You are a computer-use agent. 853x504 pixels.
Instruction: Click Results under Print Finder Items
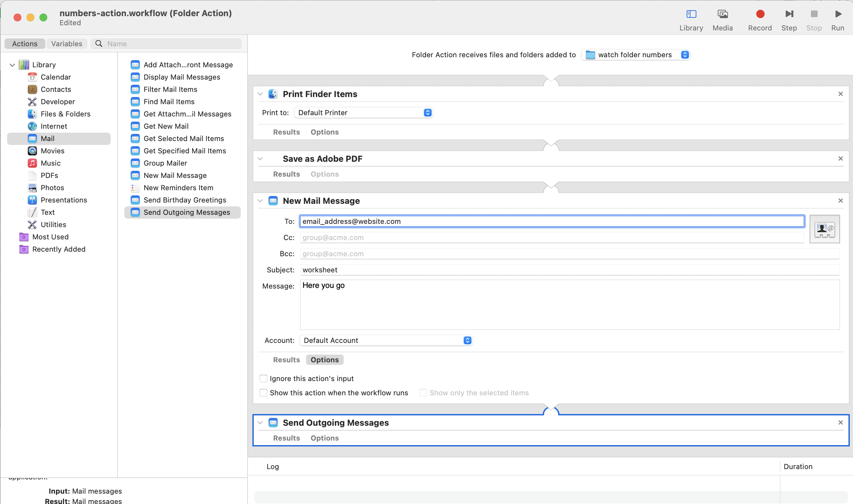tap(286, 132)
